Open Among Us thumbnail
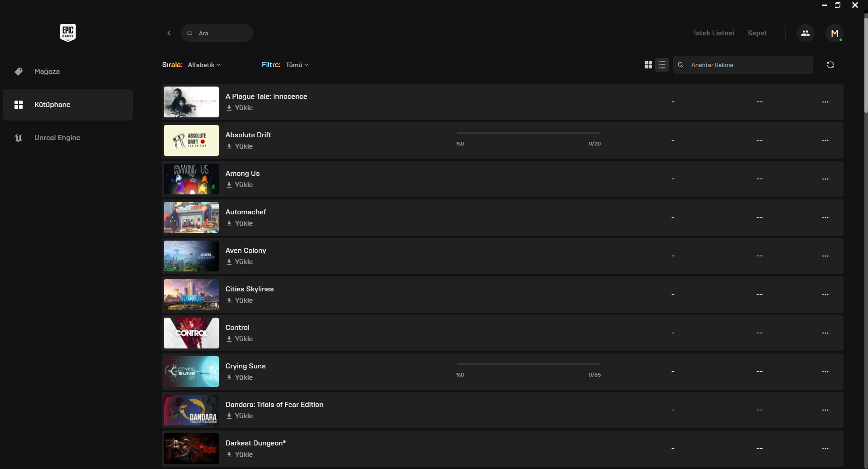868x469 pixels. coord(191,179)
